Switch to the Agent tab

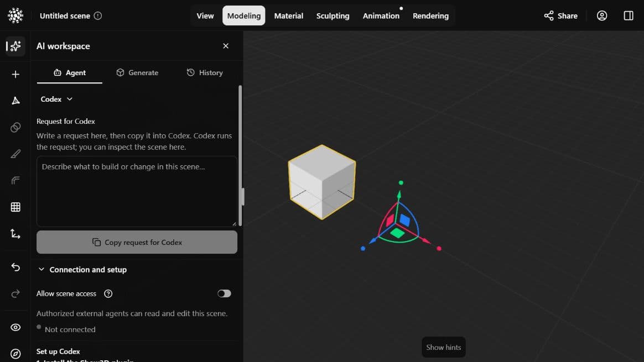[69, 72]
